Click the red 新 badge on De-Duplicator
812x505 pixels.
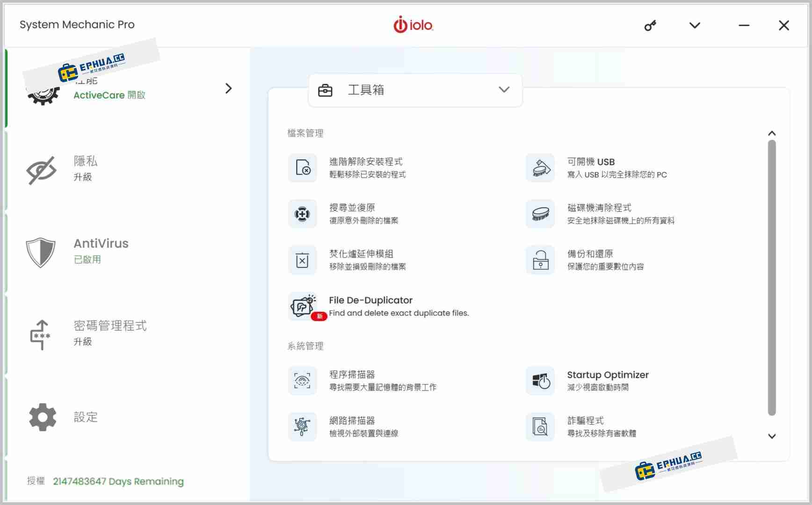pyautogui.click(x=319, y=317)
